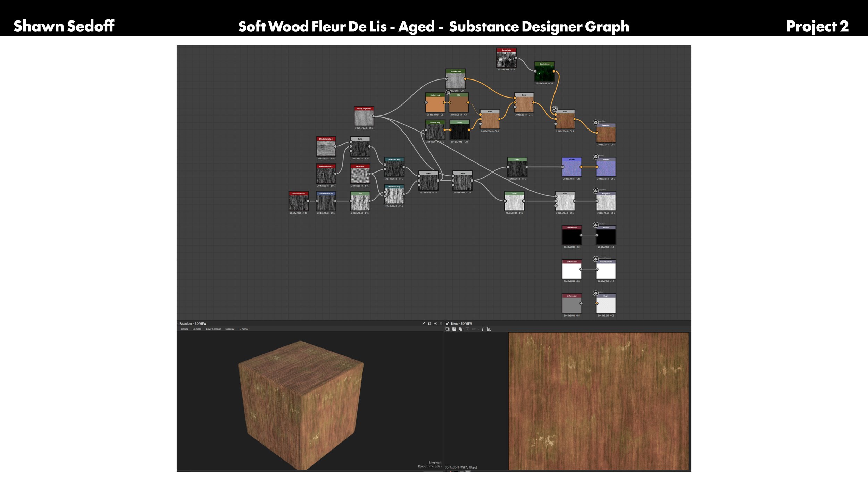
Task: Pin the Rasterizer 3D View panel
Action: pyautogui.click(x=424, y=323)
